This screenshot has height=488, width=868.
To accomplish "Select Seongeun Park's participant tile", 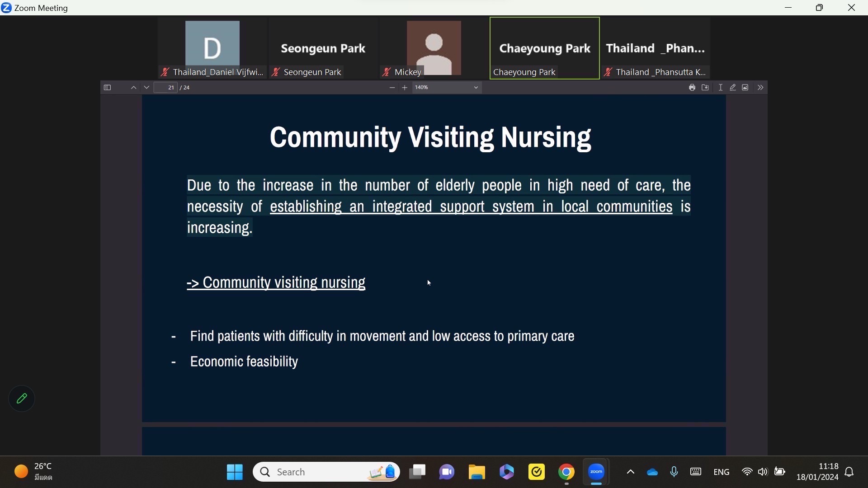I will point(323,48).
